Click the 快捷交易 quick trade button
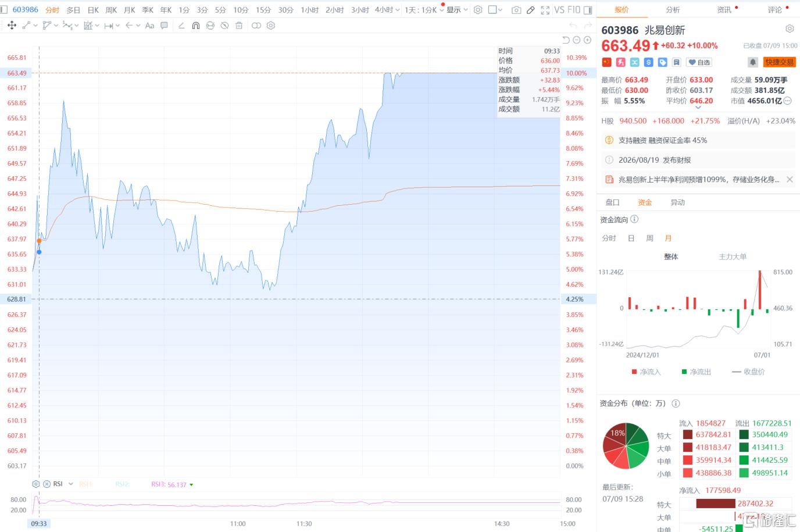The width and height of the screenshot is (800, 532). tap(779, 62)
